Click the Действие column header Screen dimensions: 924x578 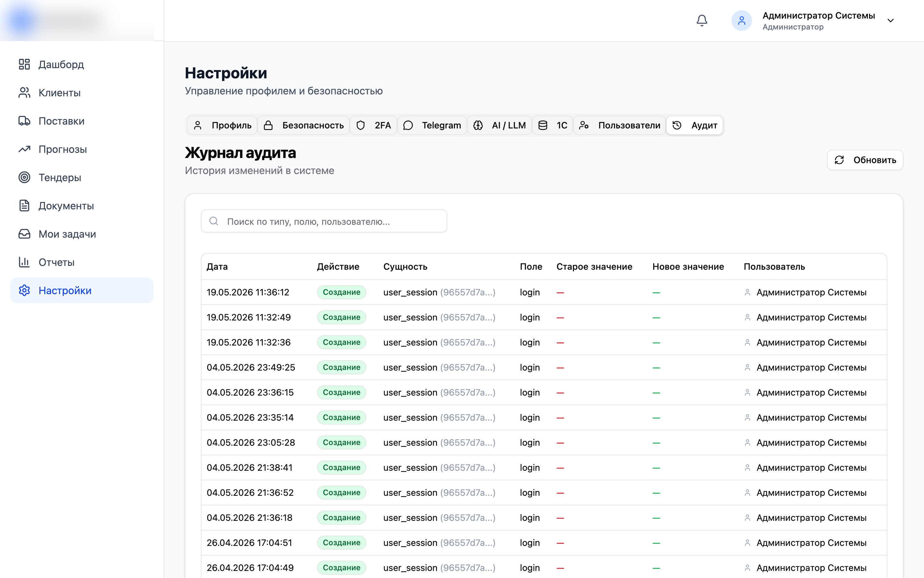pyautogui.click(x=338, y=267)
